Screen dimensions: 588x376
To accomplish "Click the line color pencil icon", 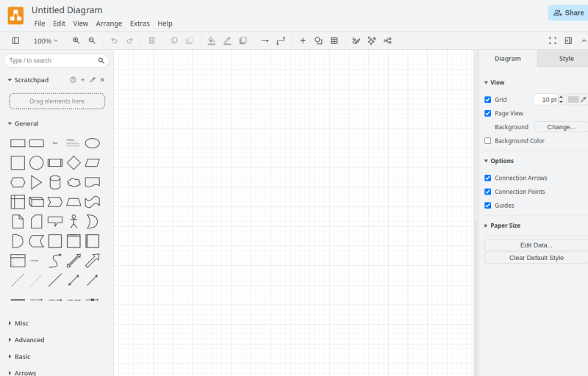I will 227,41.
